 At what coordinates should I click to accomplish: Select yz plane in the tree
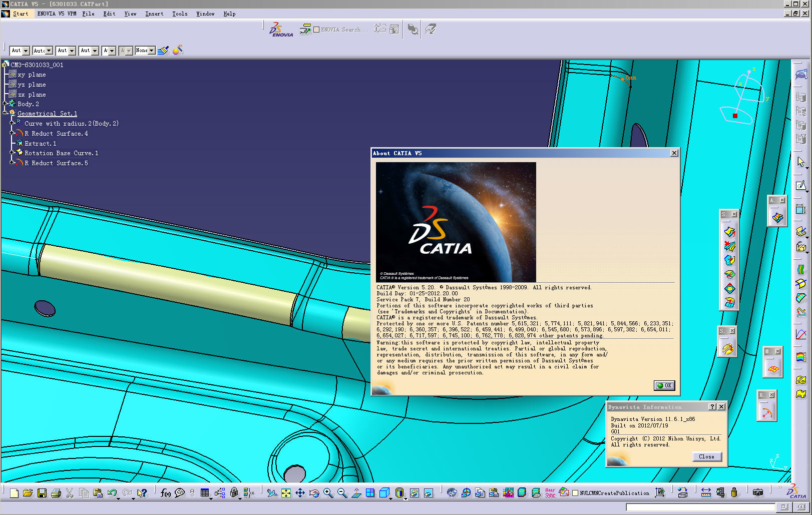click(32, 85)
